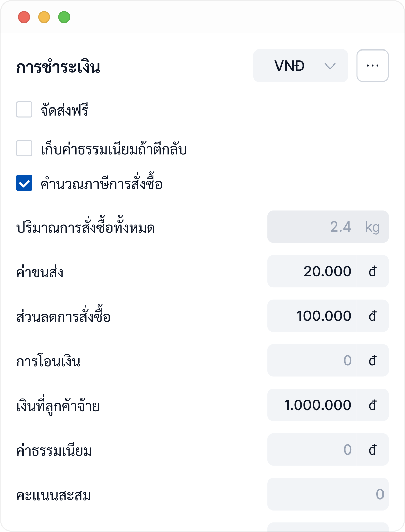
Task: Open the three-dots more options button
Action: (x=372, y=66)
